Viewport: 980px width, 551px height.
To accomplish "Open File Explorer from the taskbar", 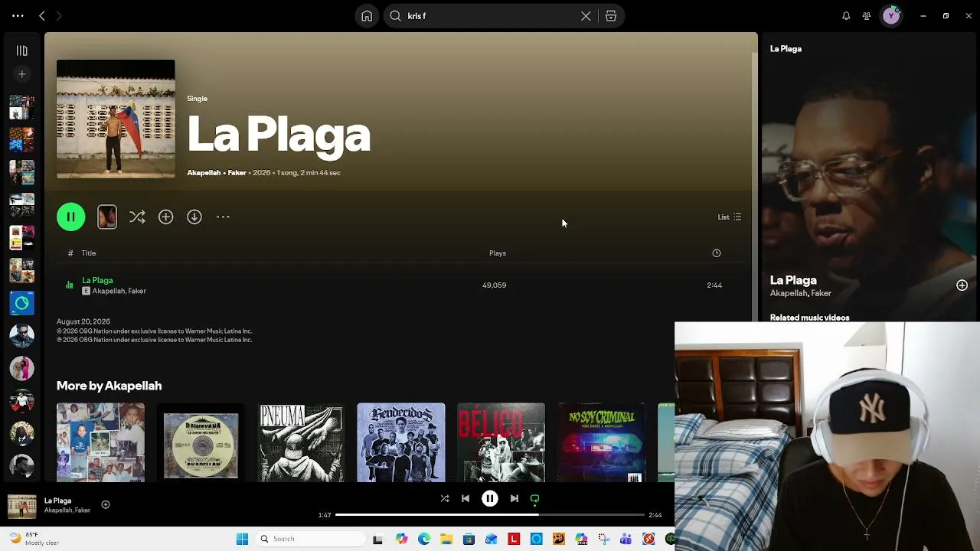I will point(446,539).
